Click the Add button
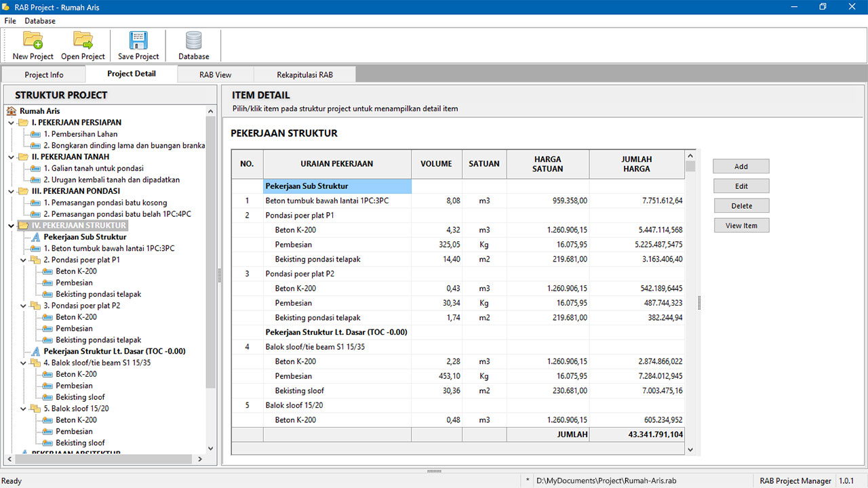The image size is (868, 488). (x=741, y=167)
